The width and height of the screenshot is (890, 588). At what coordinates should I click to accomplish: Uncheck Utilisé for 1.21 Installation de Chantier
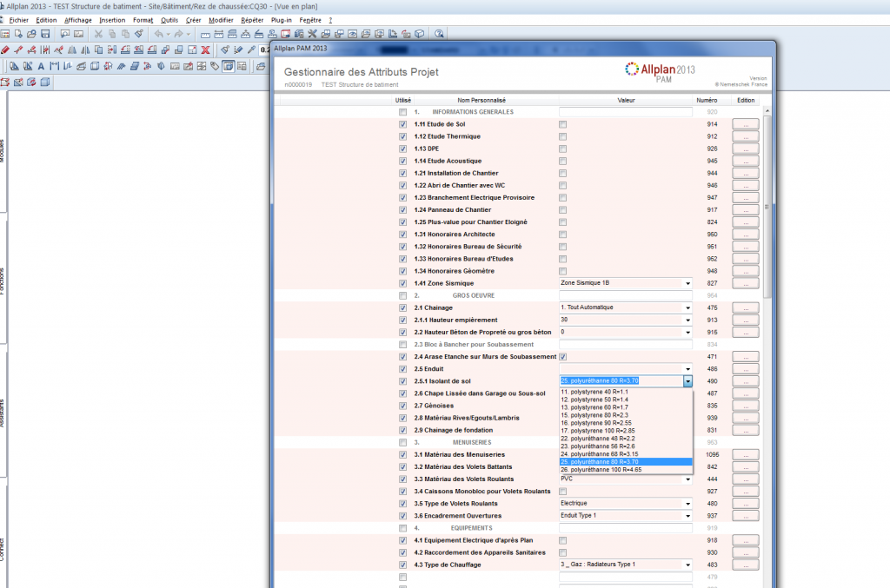pos(403,174)
